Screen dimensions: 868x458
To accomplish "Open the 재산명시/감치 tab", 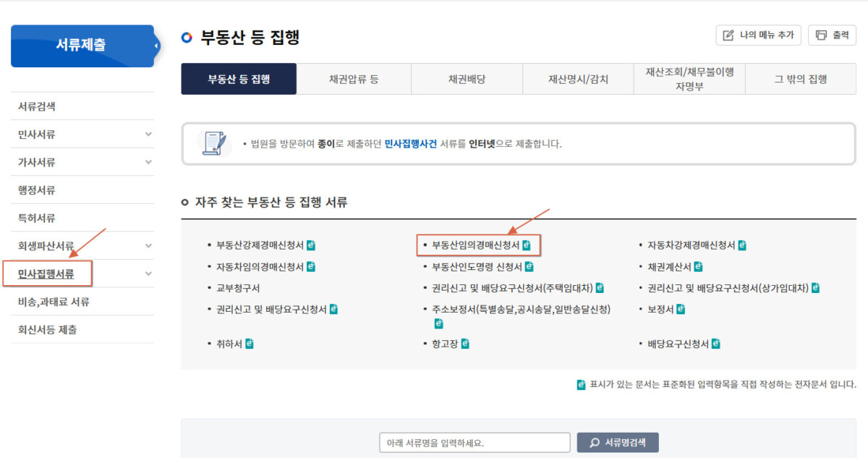I will pyautogui.click(x=578, y=79).
